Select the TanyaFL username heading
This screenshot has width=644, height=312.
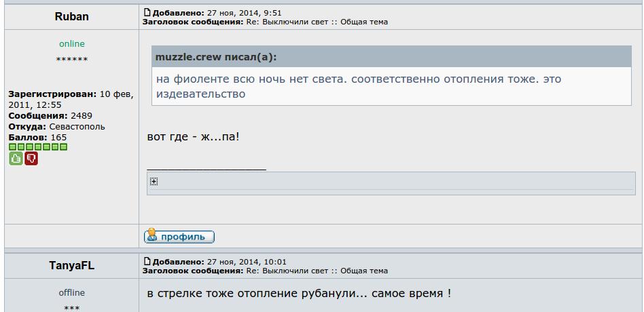[x=71, y=266]
